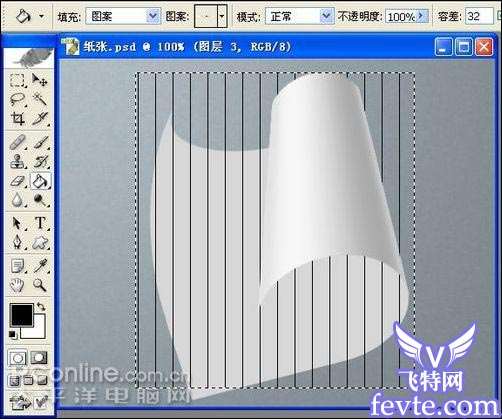Choose the Lasso tool
The height and width of the screenshot is (419, 502).
(x=17, y=99)
